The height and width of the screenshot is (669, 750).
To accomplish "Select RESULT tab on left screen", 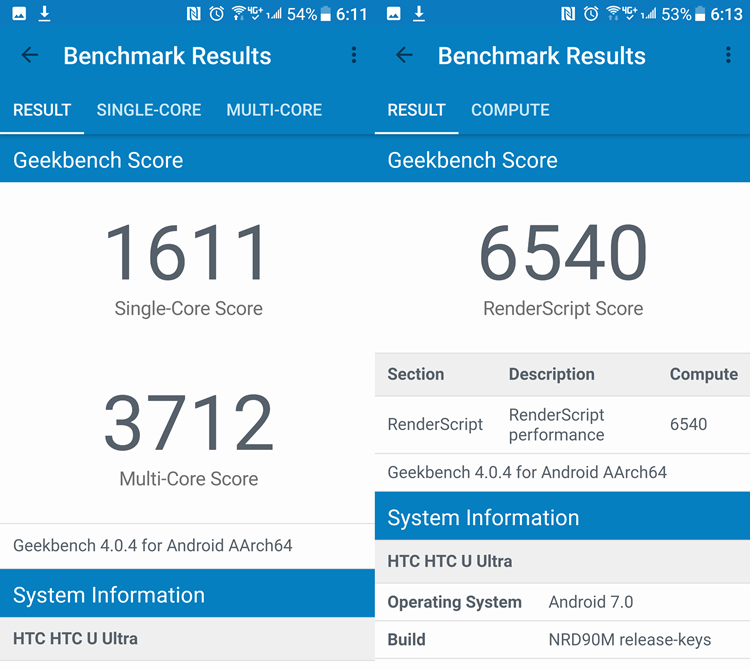I will [42, 110].
